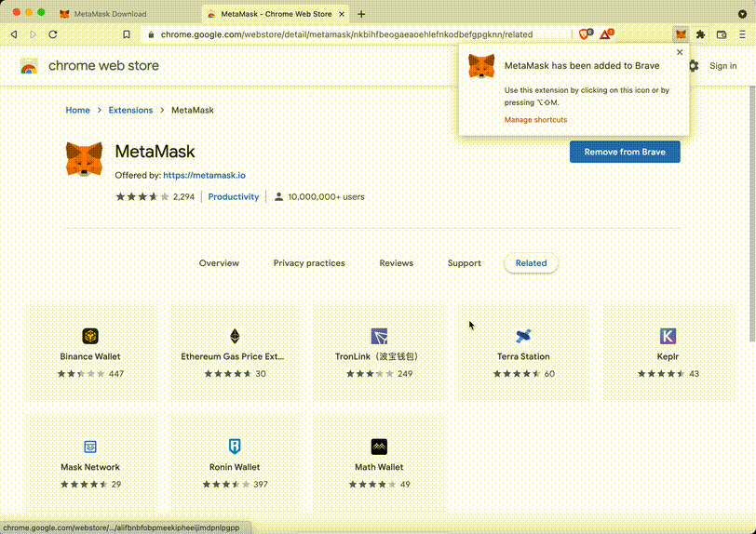Click the Mask Network title text
Screen dimensions: 756x534
(x=90, y=467)
